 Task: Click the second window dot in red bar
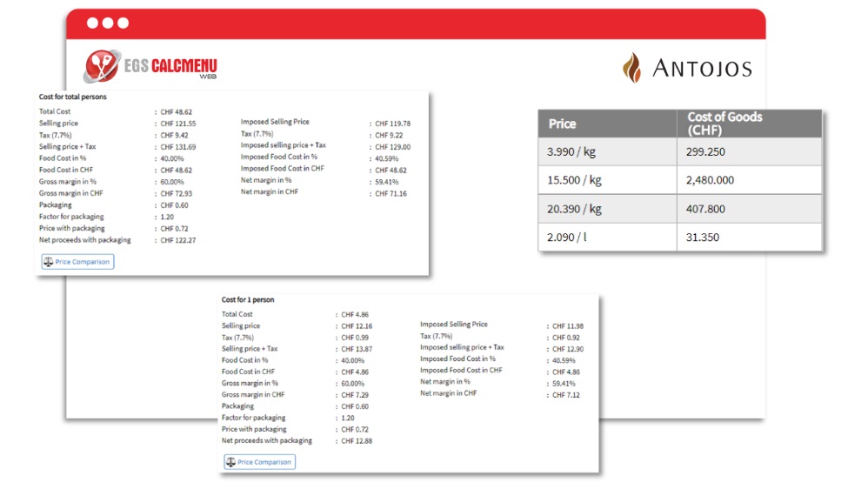pos(108,23)
